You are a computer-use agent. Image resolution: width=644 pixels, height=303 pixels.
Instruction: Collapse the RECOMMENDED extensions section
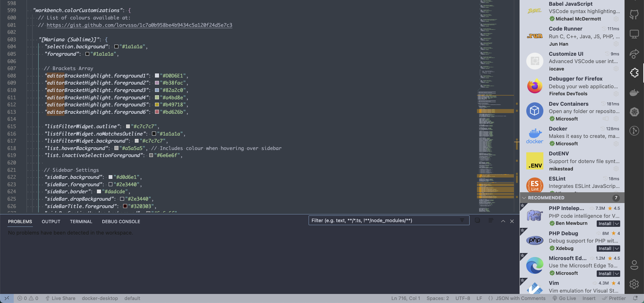(524, 198)
